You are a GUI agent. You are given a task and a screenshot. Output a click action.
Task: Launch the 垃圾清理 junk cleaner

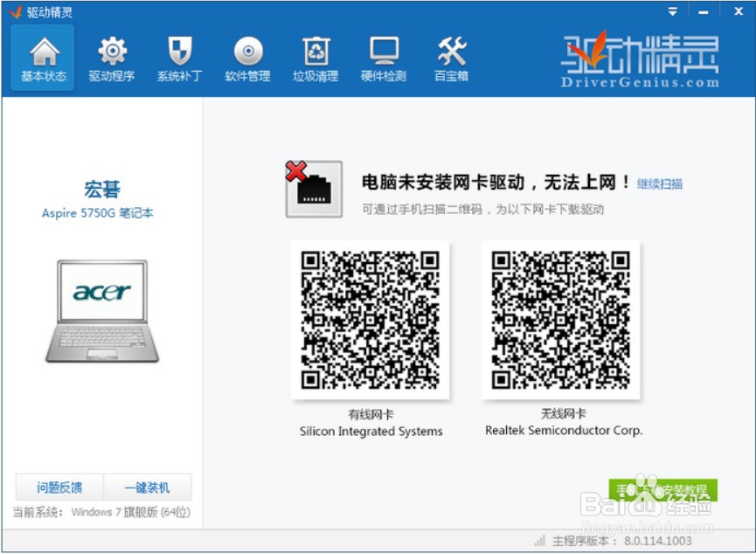315,58
